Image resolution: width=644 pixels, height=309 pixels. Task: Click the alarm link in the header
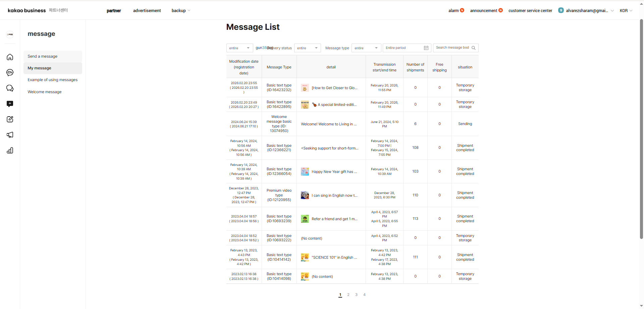tap(453, 11)
